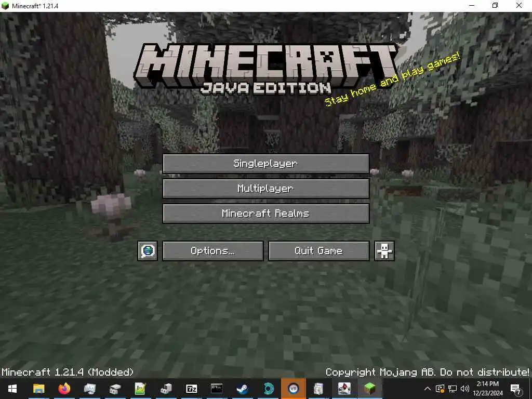Open File Explorer from taskbar
The width and height of the screenshot is (532, 399).
click(x=38, y=389)
